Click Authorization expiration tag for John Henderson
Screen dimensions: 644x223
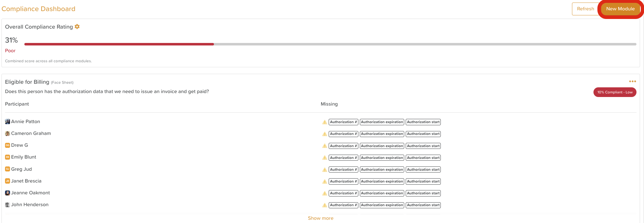click(x=382, y=205)
